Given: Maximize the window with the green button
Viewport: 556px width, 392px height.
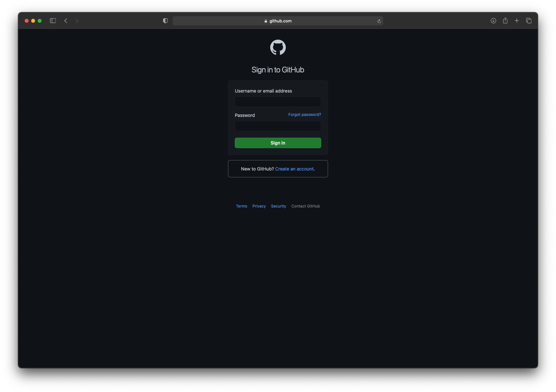Looking at the screenshot, I should pos(40,21).
